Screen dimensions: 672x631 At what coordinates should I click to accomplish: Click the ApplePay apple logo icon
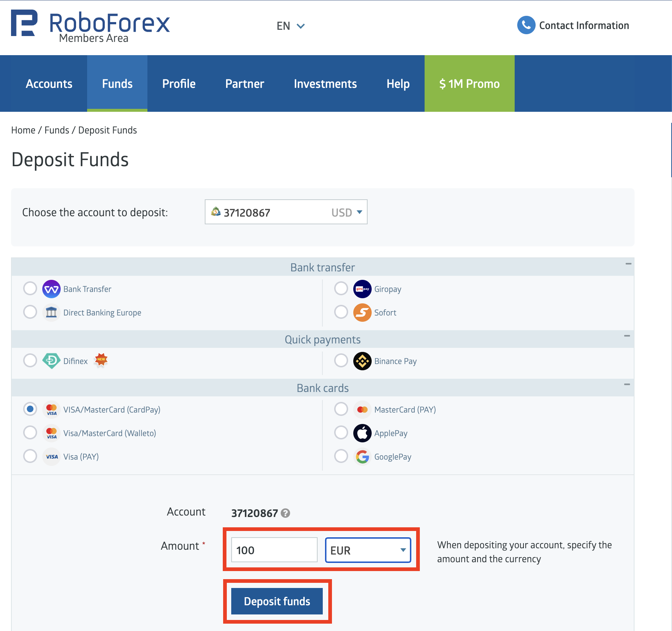click(362, 433)
